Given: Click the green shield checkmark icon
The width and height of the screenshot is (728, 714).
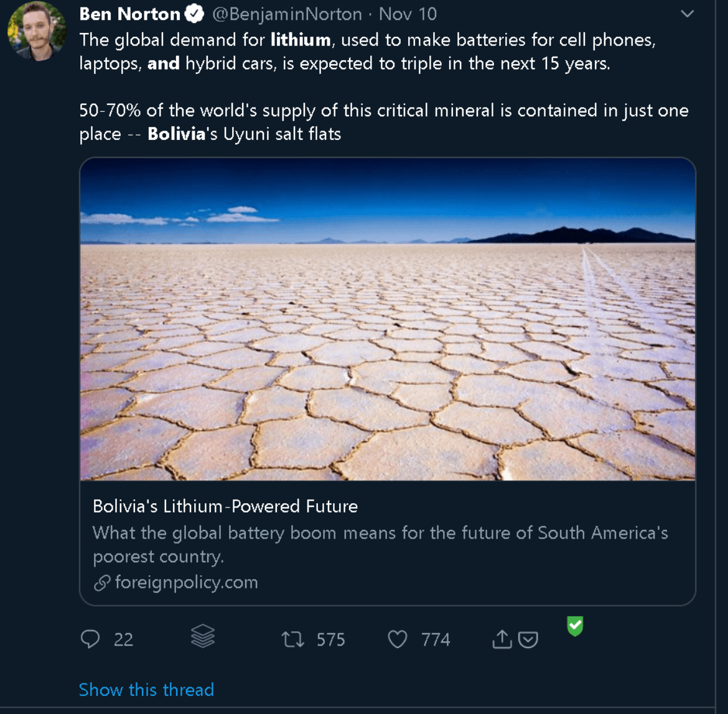Looking at the screenshot, I should click(576, 626).
